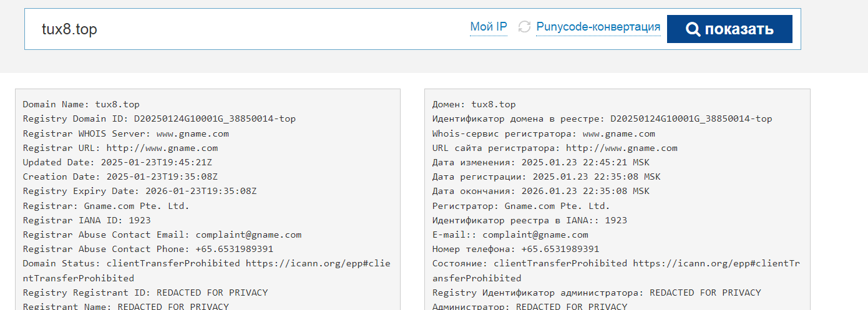
Task: Click the icann.org link in the 'Состояние' line
Action: [x=716, y=263]
